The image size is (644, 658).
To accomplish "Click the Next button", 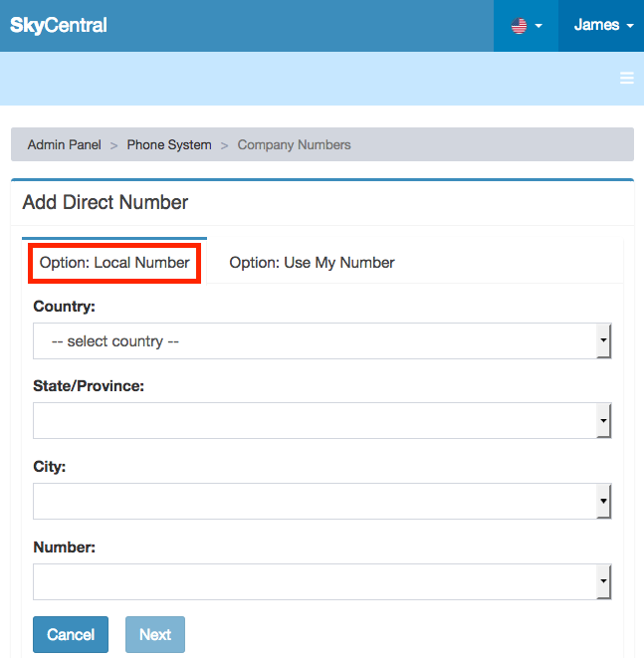I will pos(155,634).
